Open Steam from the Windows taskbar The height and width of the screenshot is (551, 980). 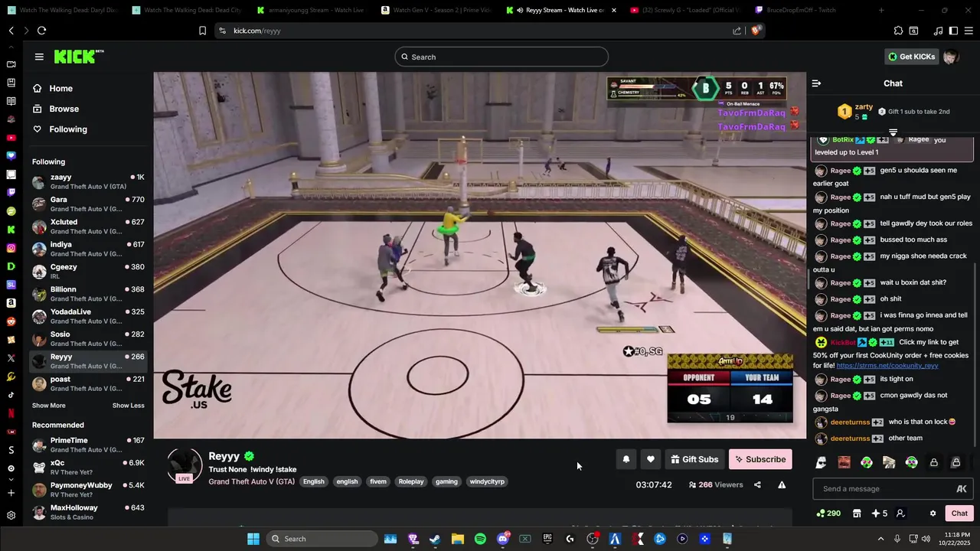click(435, 539)
